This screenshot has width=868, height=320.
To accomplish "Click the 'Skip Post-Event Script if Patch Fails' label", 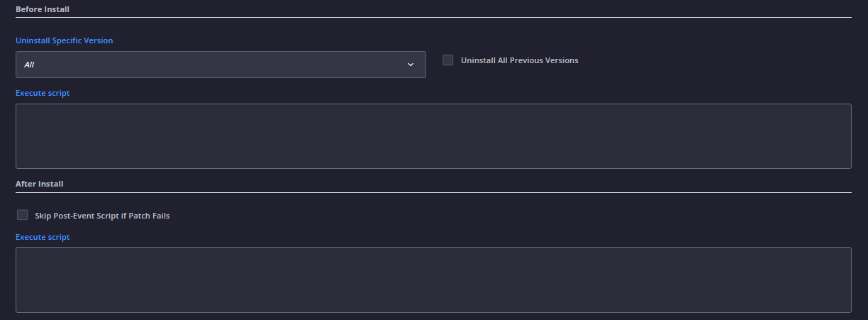I will [102, 216].
